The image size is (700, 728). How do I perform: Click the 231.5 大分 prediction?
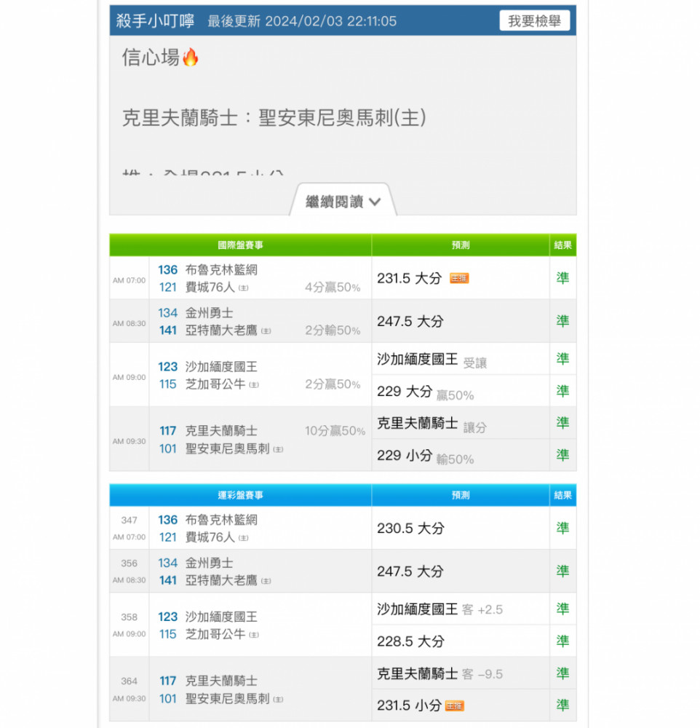[410, 279]
